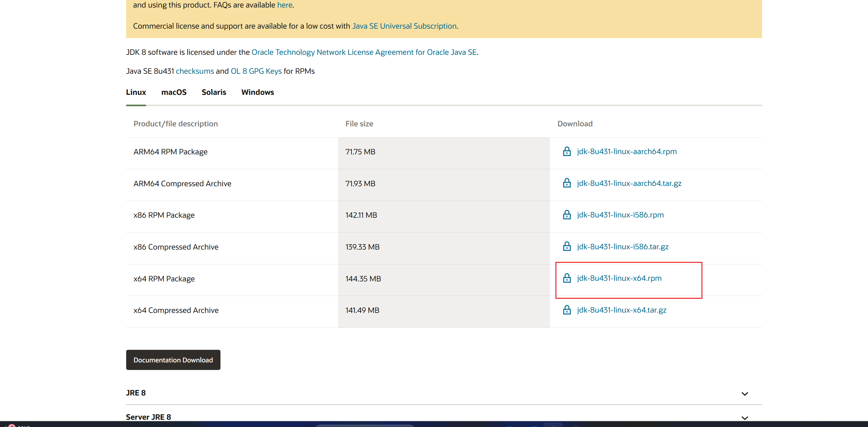
Task: Open the Documentation Download button
Action: click(x=173, y=360)
